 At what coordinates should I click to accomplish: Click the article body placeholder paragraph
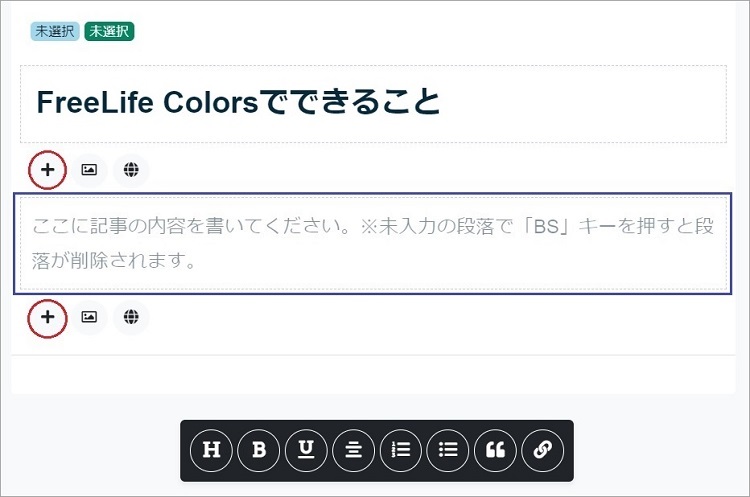click(373, 243)
